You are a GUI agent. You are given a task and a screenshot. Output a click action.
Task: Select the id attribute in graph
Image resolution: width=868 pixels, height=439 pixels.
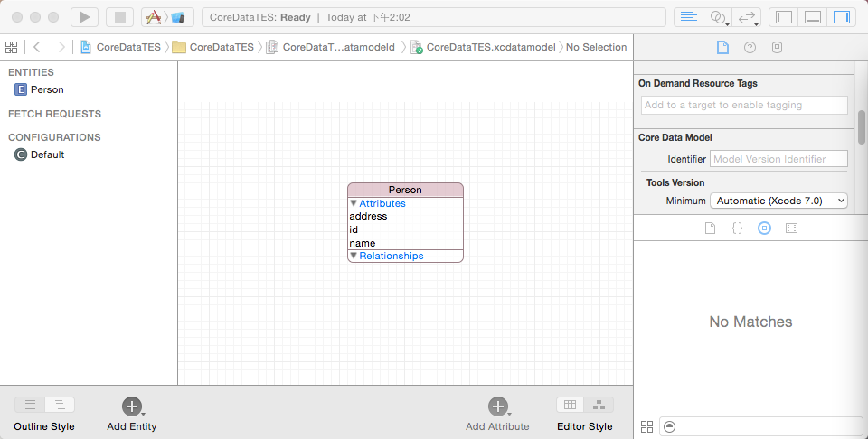[x=354, y=229]
